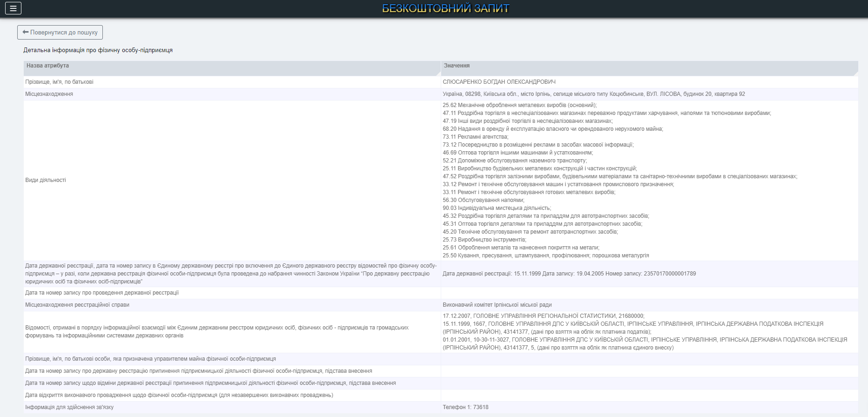Click the address value with 'ВУЛ. ЛІСОВА'
Image resolution: width=868 pixels, height=417 pixels.
click(x=593, y=94)
